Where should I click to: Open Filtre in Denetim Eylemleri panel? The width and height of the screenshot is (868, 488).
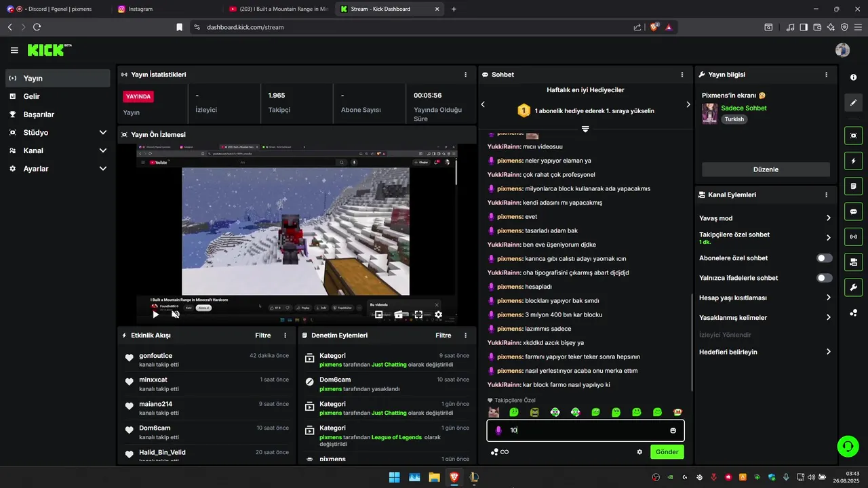[443, 335]
